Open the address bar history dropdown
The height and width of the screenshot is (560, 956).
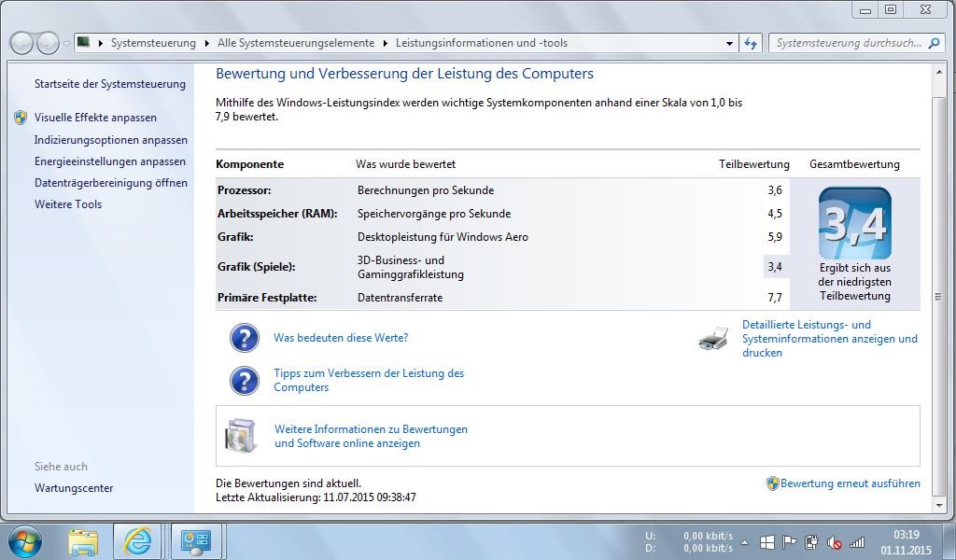click(x=729, y=43)
